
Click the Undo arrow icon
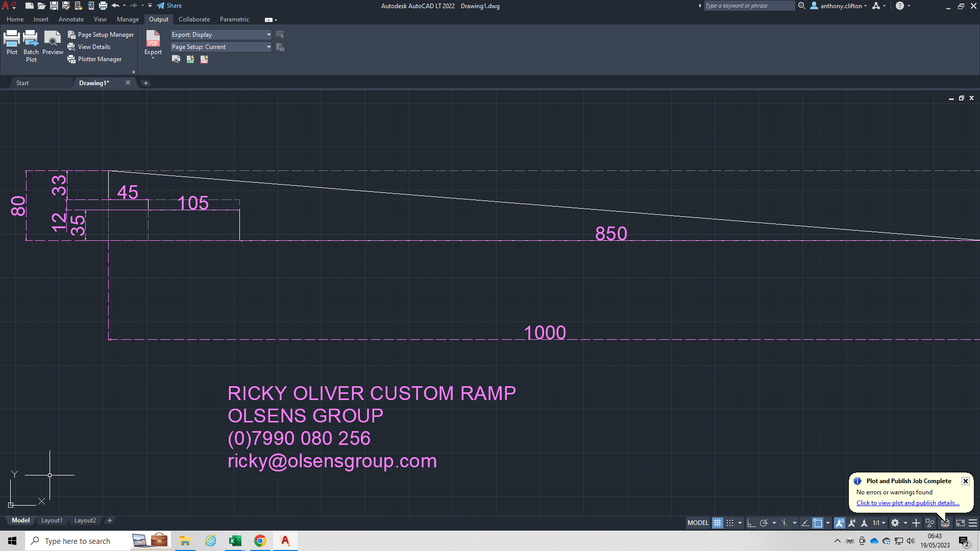click(x=115, y=6)
